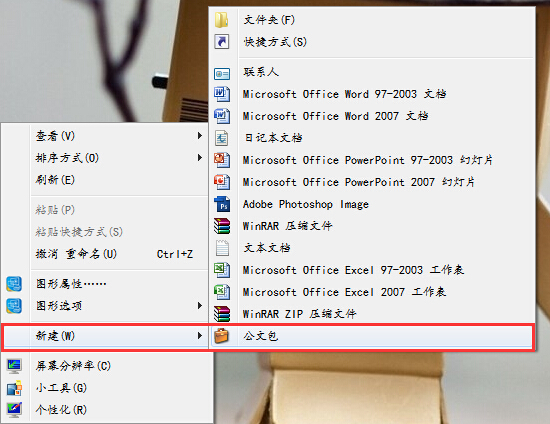Click the contact card icon beside 联系人
Screen dimensions: 550x424
tap(222, 74)
